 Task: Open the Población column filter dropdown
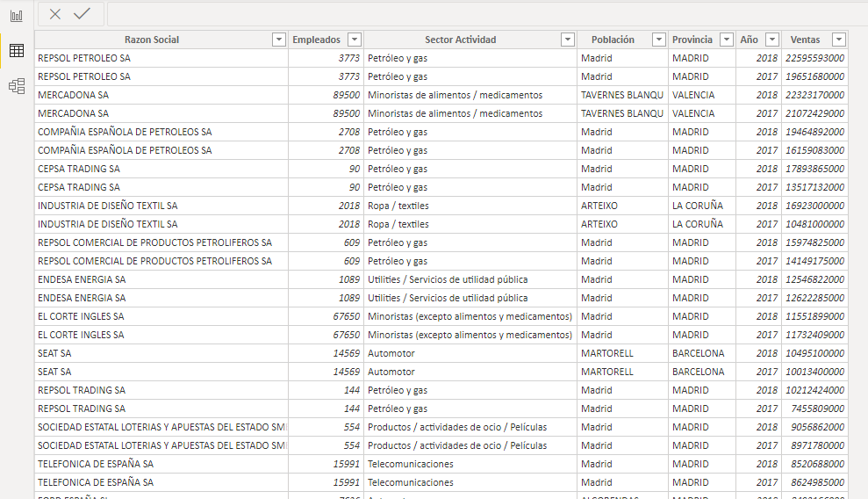659,40
